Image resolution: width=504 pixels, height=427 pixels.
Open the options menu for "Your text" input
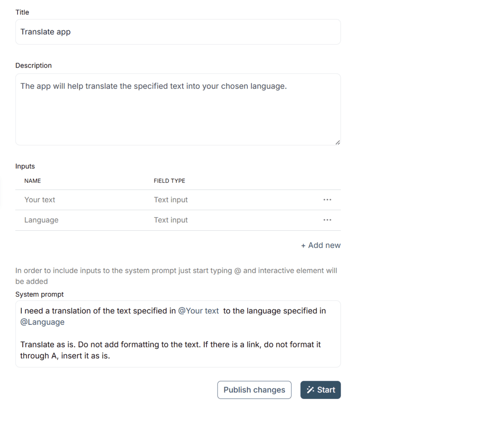(327, 200)
